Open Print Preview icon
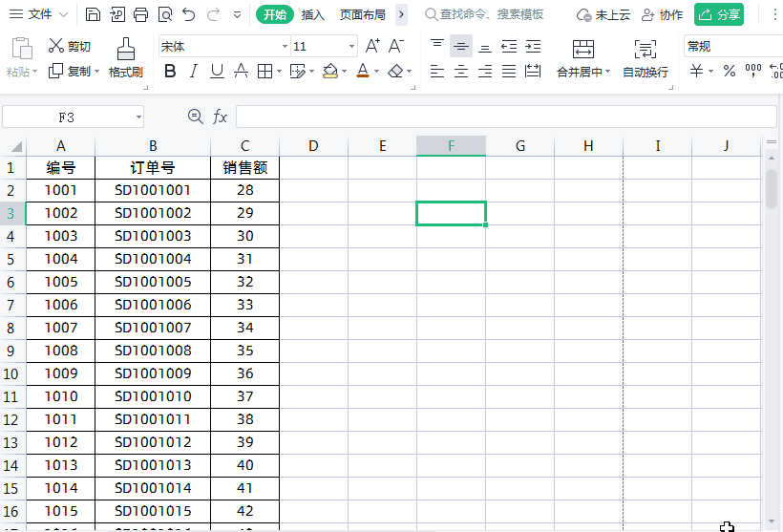This screenshot has width=783, height=532. coord(165,14)
